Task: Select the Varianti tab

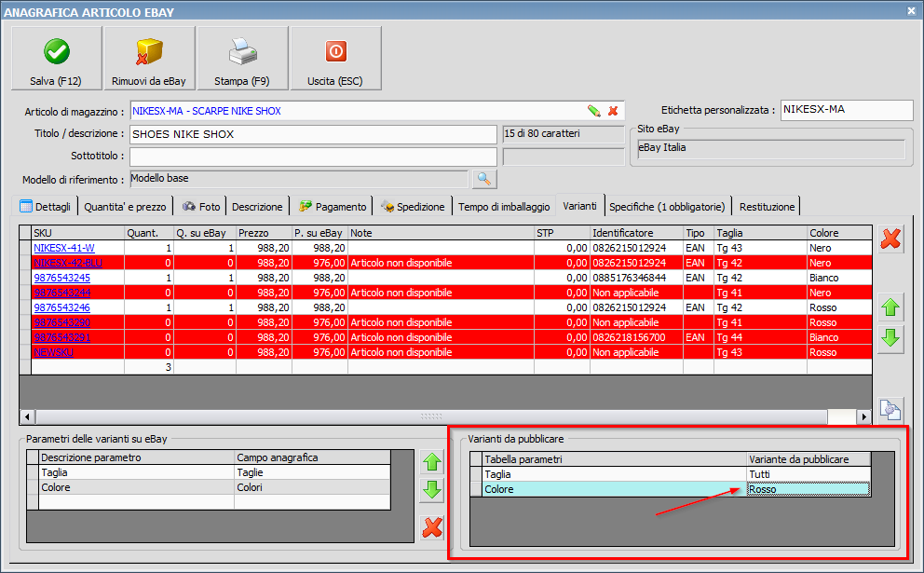Action: coord(580,205)
